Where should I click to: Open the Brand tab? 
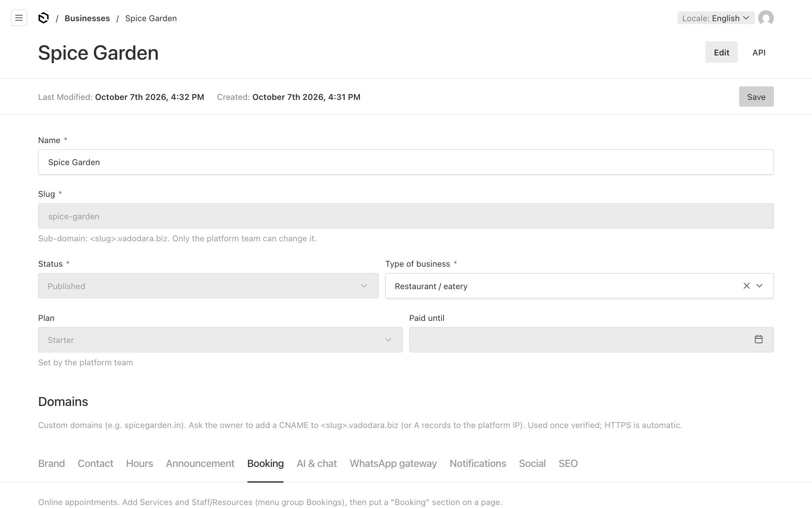52,464
